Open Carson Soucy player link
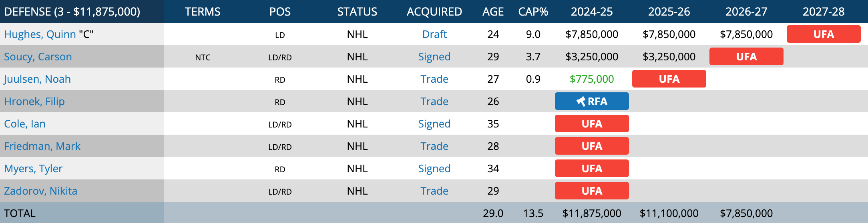The height and width of the screenshot is (223, 868). 38,57
